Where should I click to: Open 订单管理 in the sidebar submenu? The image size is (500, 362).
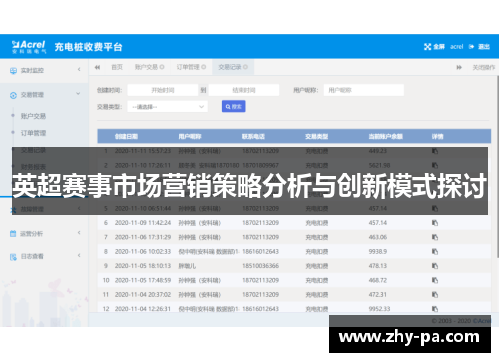pyautogui.click(x=33, y=133)
